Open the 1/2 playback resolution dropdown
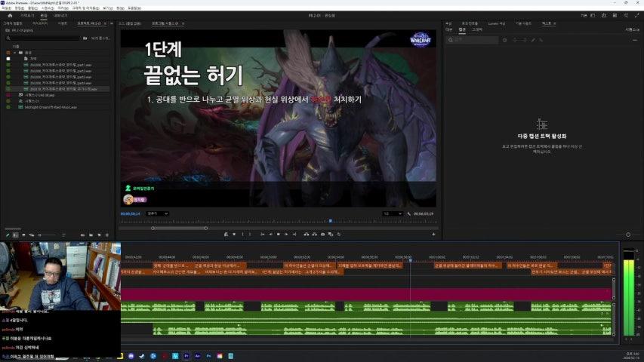 point(391,213)
